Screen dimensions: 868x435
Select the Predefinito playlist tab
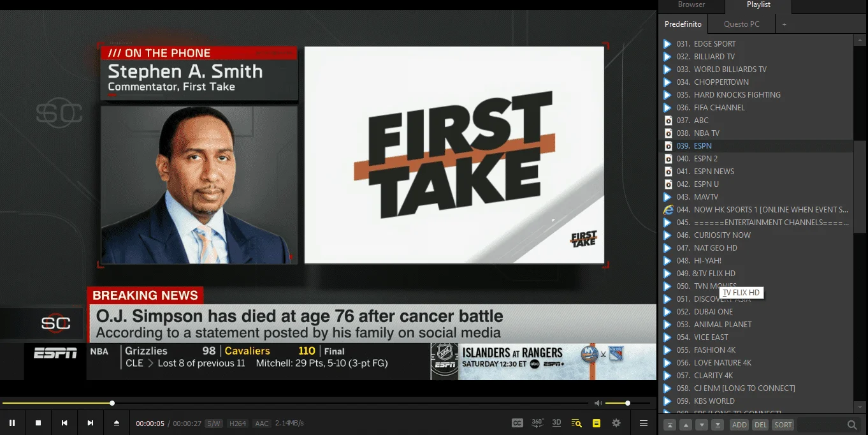pos(683,24)
